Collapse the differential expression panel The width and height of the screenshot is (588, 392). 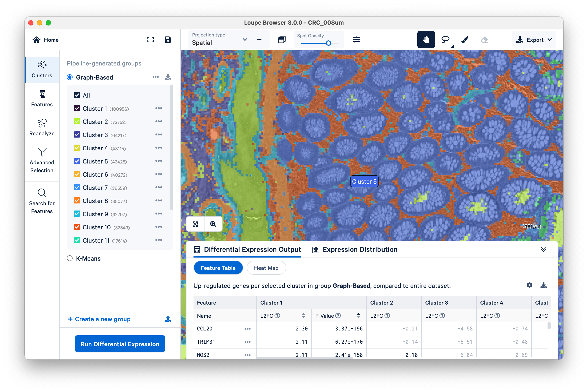(543, 249)
